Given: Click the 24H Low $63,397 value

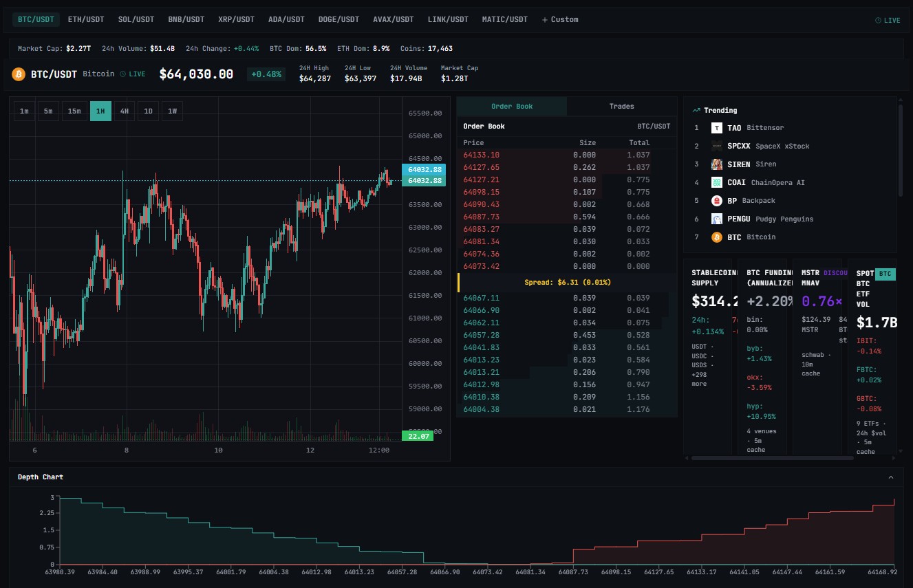Looking at the screenshot, I should pyautogui.click(x=361, y=78).
